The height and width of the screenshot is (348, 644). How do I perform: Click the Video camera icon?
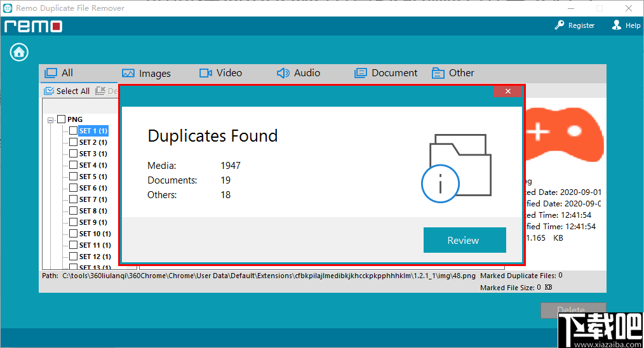206,73
